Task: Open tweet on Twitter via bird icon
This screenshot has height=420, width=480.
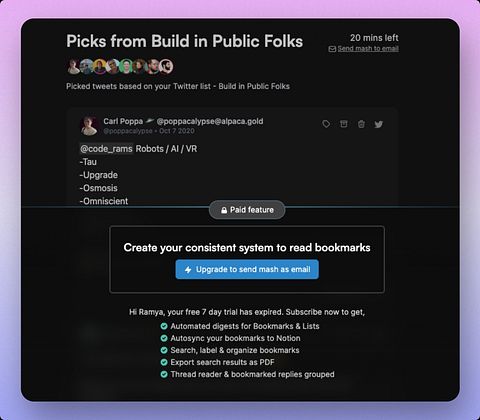Action: 378,124
